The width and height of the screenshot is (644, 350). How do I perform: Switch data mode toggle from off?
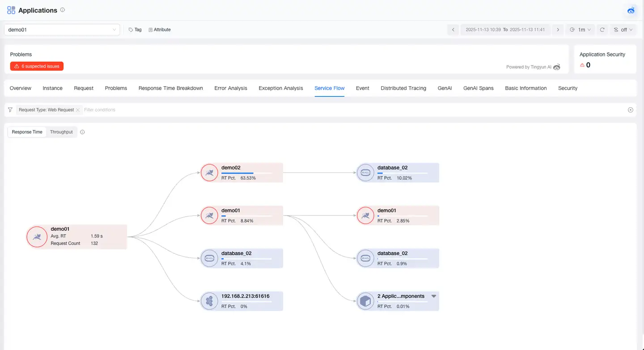[623, 30]
